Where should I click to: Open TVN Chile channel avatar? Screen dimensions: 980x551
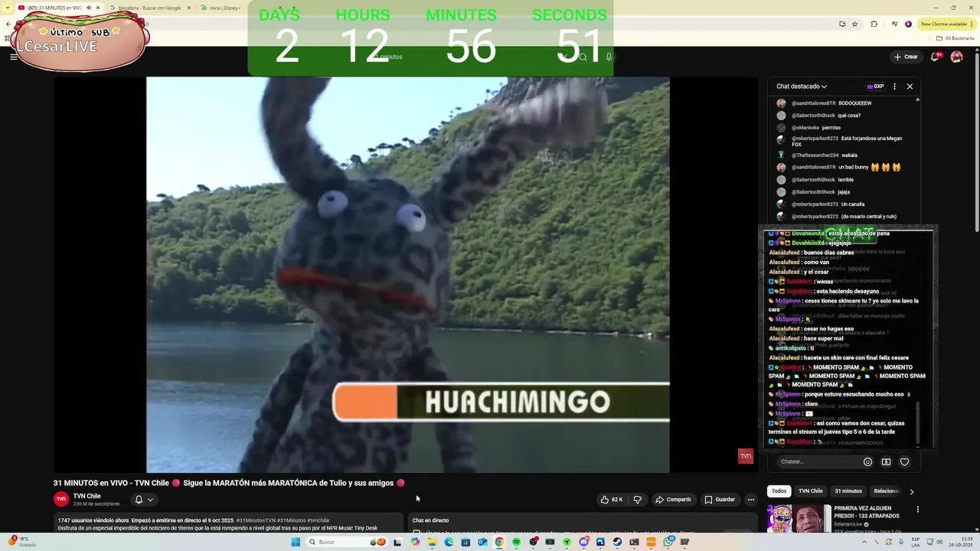point(61,499)
